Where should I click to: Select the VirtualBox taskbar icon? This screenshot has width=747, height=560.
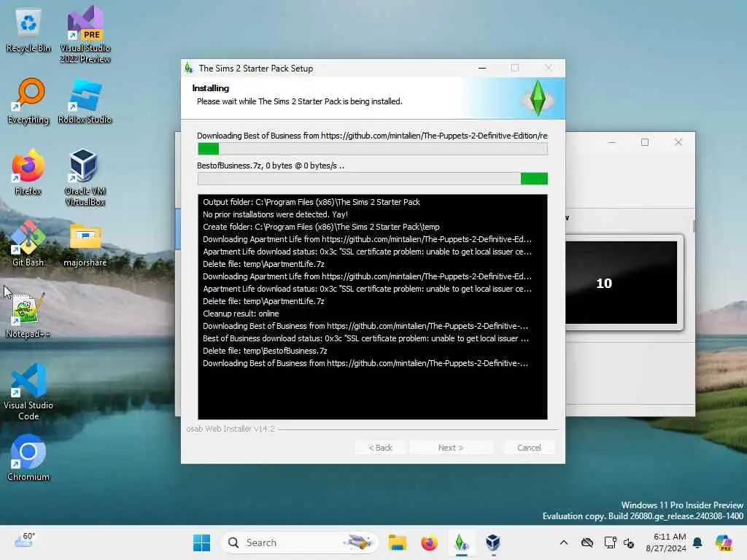493,542
